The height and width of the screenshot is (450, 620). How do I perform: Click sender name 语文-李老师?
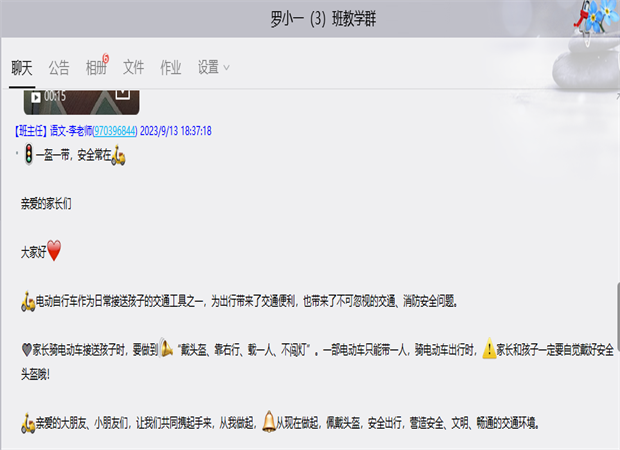71,131
